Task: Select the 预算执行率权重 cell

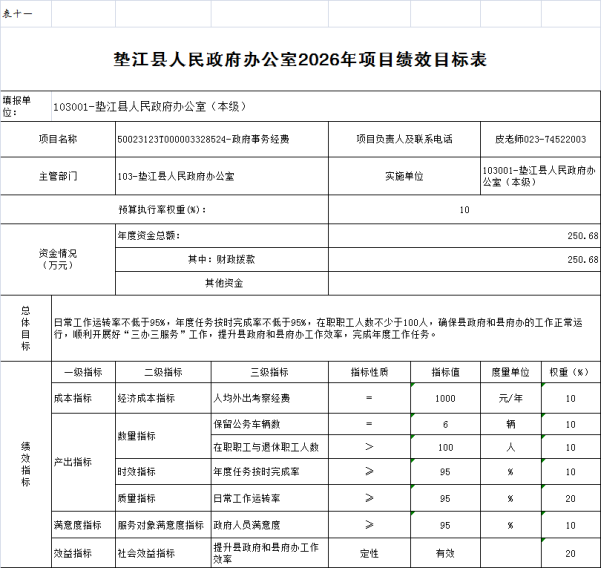Action: coord(160,210)
